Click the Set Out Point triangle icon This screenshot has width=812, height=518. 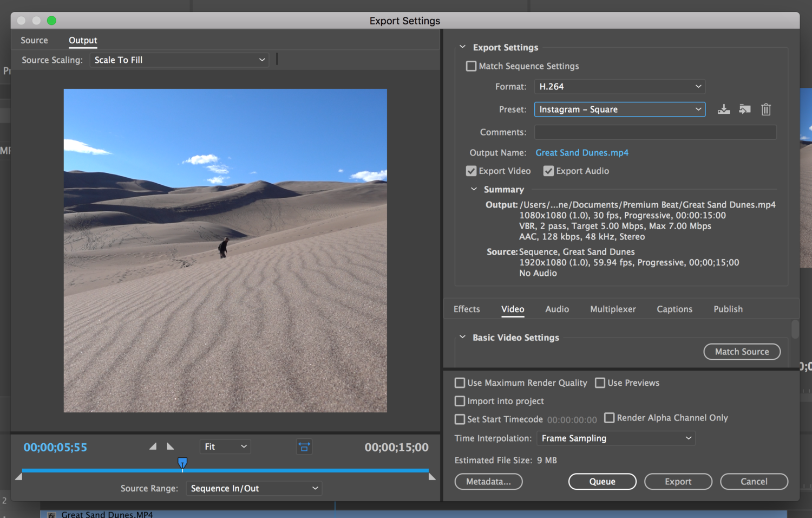pyautogui.click(x=170, y=446)
